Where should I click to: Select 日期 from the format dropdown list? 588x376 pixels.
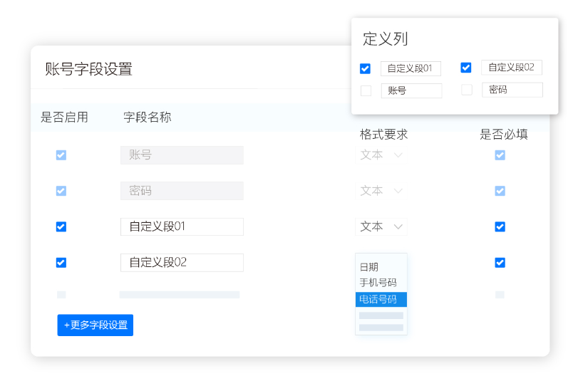point(369,267)
